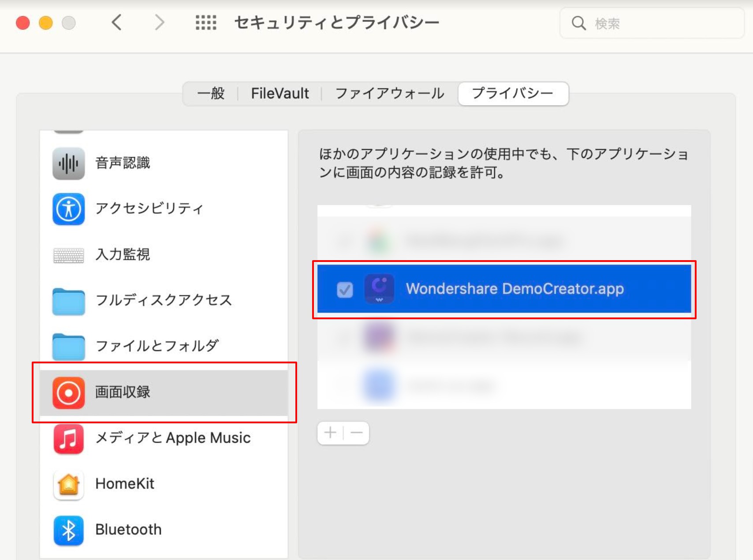Click the Bluetooth icon in sidebar

[68, 531]
